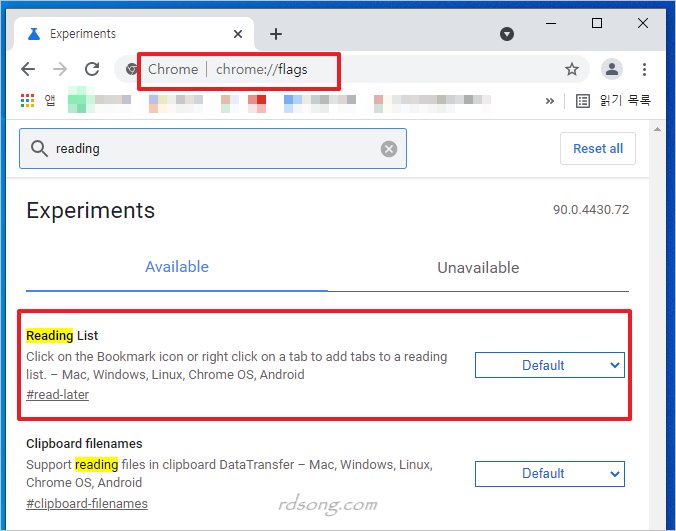Click the browser back arrow

tap(28, 69)
